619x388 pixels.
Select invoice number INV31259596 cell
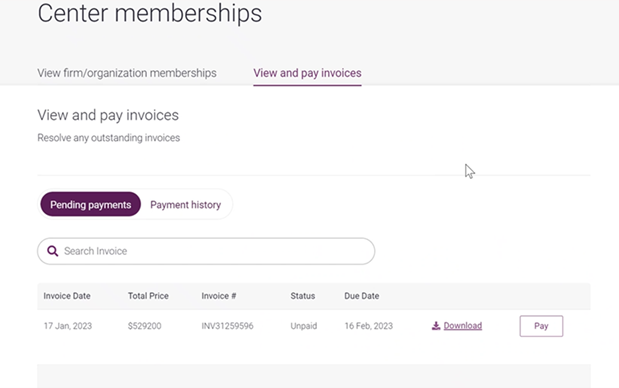pyautogui.click(x=227, y=326)
